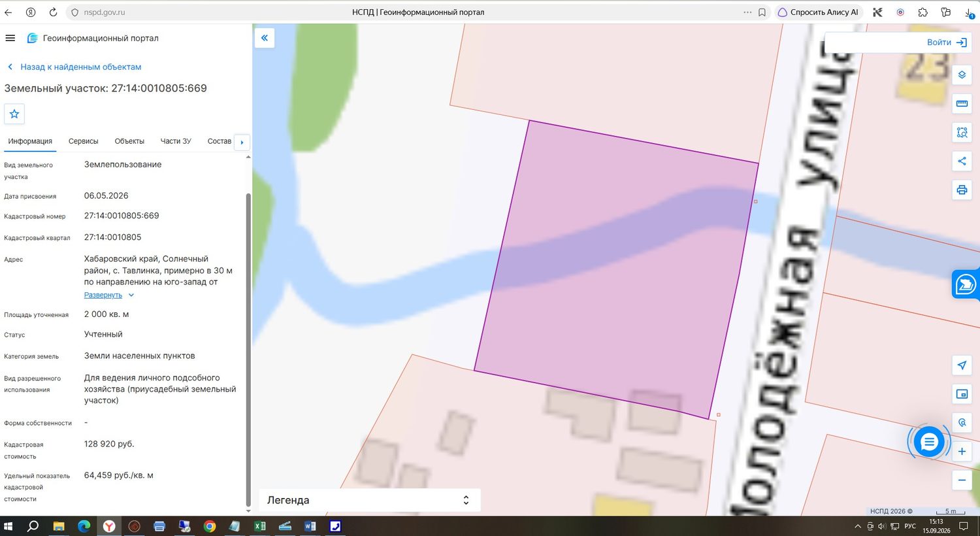Image resolution: width=980 pixels, height=536 pixels.
Task: Ask Alice AI via Спросить Алису AI
Action: coord(818,12)
